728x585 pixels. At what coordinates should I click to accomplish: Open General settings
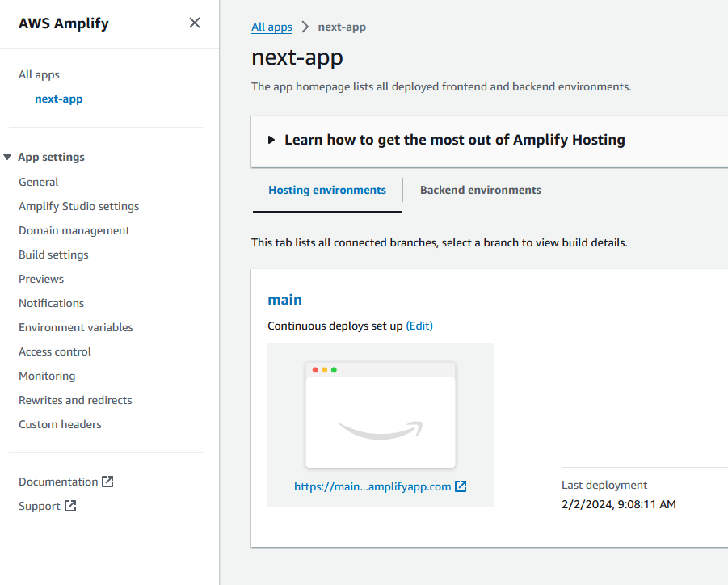tap(38, 181)
